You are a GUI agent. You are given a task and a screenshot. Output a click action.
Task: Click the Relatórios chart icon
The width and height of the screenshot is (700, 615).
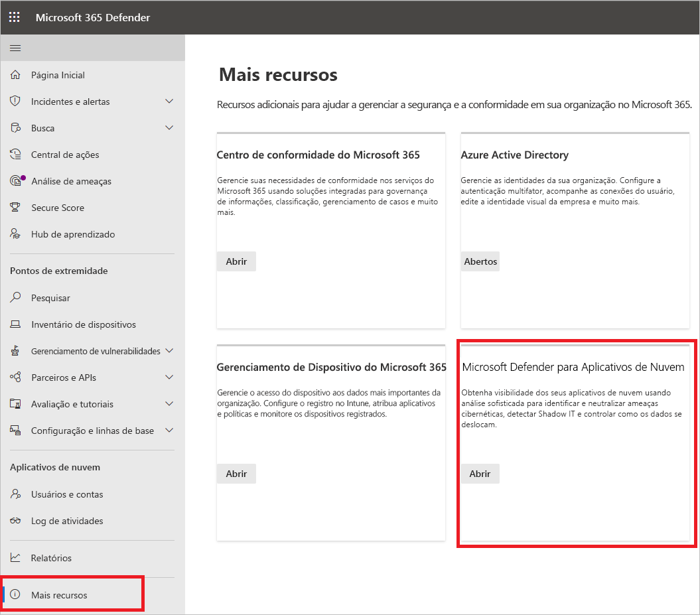pyautogui.click(x=15, y=557)
